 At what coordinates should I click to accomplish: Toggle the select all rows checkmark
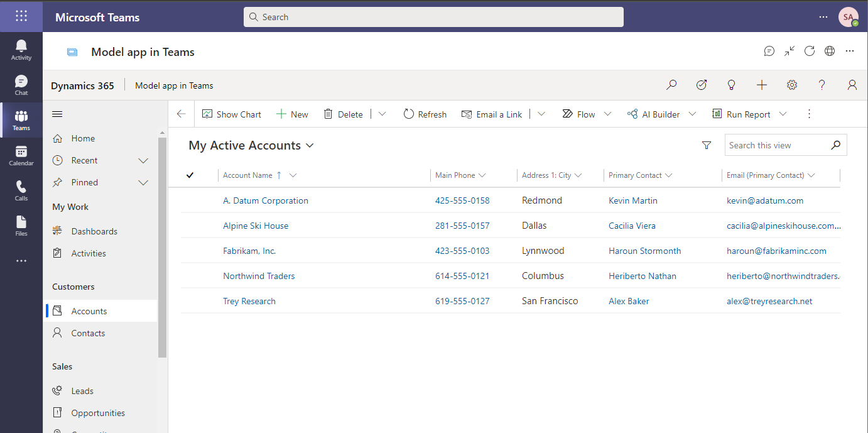pyautogui.click(x=190, y=175)
